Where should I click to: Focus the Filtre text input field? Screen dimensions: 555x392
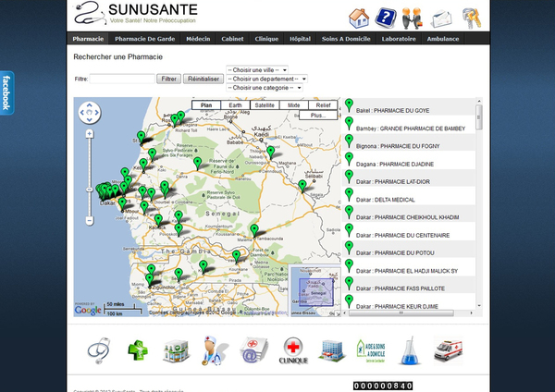click(122, 79)
